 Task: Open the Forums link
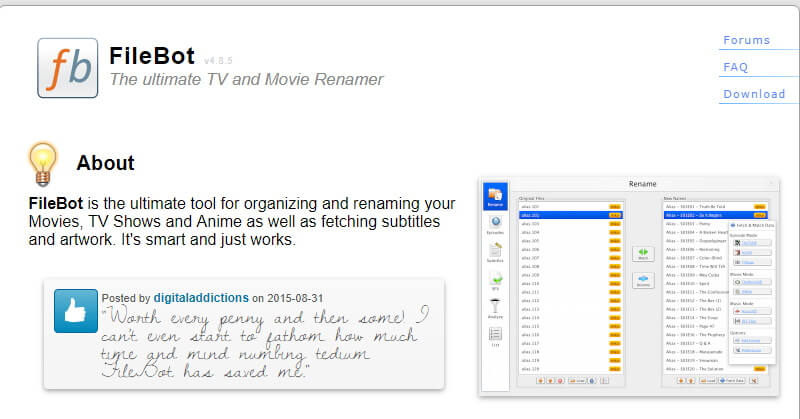[x=746, y=40]
